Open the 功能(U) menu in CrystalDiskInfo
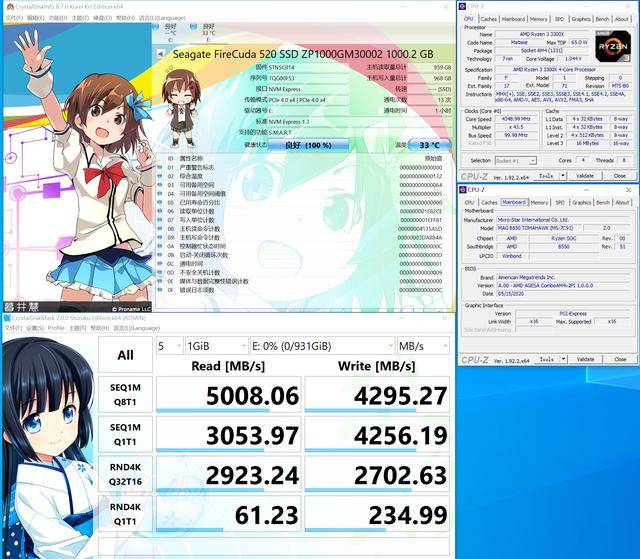The height and width of the screenshot is (559, 640). click(x=58, y=18)
